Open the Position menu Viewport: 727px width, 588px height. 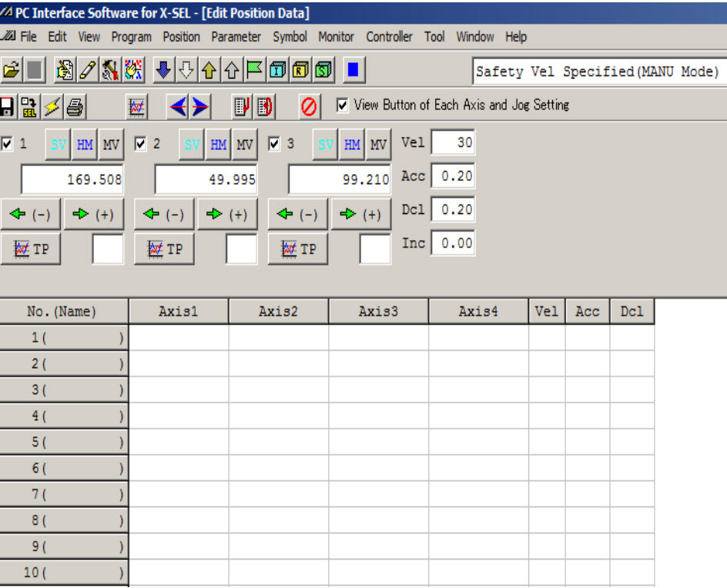pyautogui.click(x=181, y=36)
